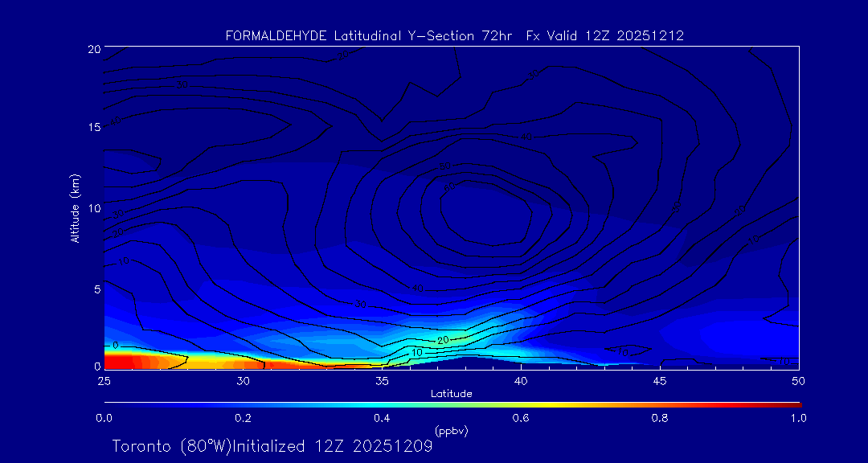
Task: Select the 25 tick on the latitude axis
Action: coord(104,379)
